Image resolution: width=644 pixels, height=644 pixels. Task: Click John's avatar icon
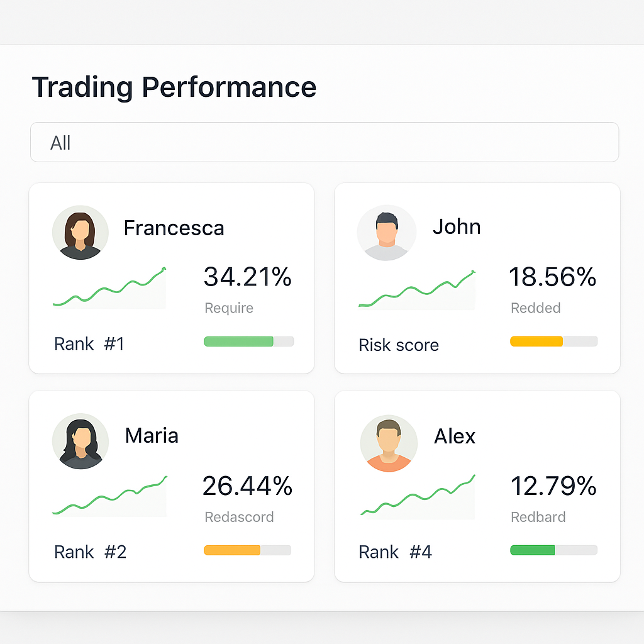[x=387, y=233]
